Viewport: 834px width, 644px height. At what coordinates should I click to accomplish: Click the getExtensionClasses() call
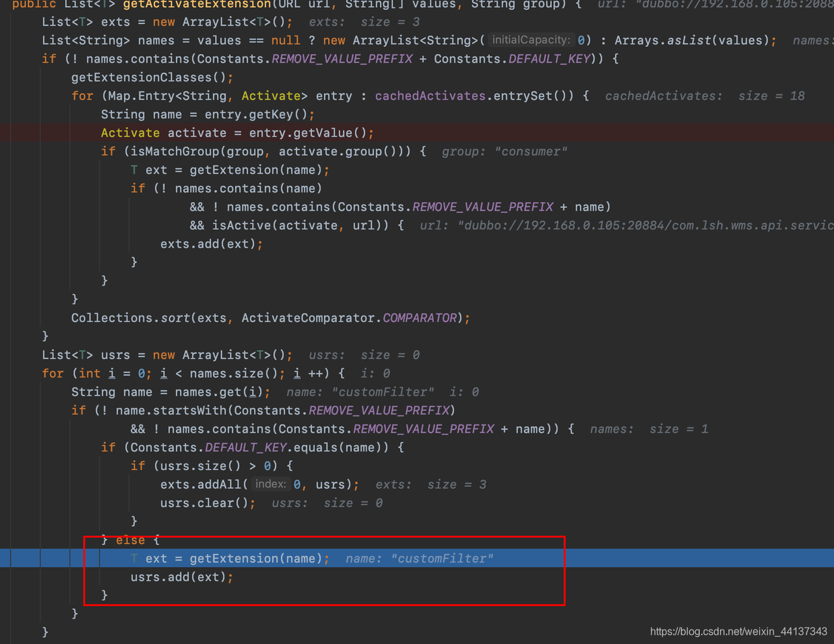[x=152, y=78]
